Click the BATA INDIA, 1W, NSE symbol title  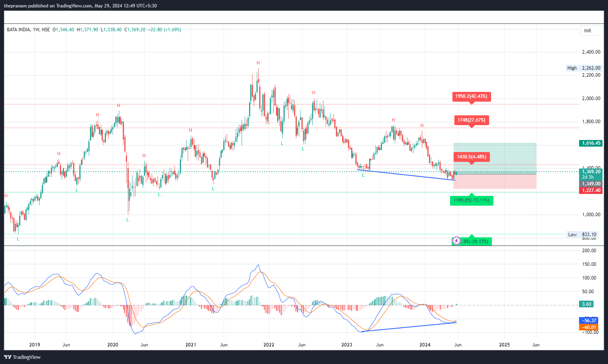click(x=29, y=30)
